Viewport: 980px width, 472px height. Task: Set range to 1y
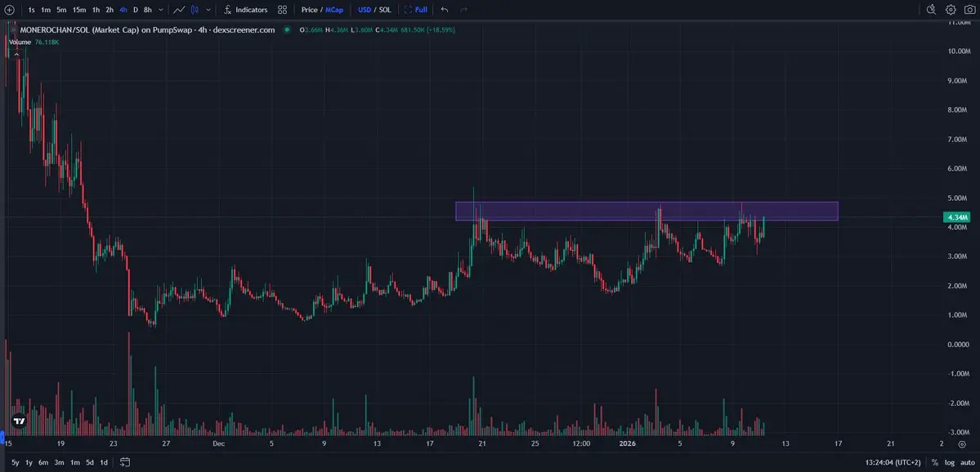point(29,463)
